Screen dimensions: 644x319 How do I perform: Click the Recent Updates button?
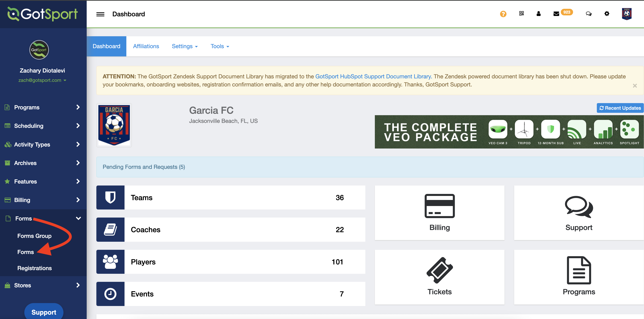tap(620, 108)
